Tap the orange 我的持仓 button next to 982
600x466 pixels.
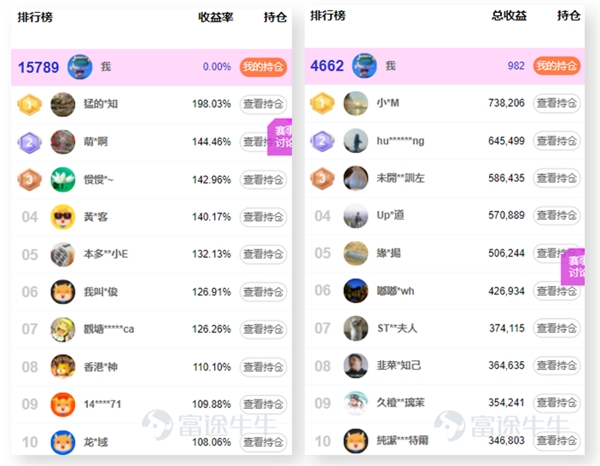[x=556, y=66]
